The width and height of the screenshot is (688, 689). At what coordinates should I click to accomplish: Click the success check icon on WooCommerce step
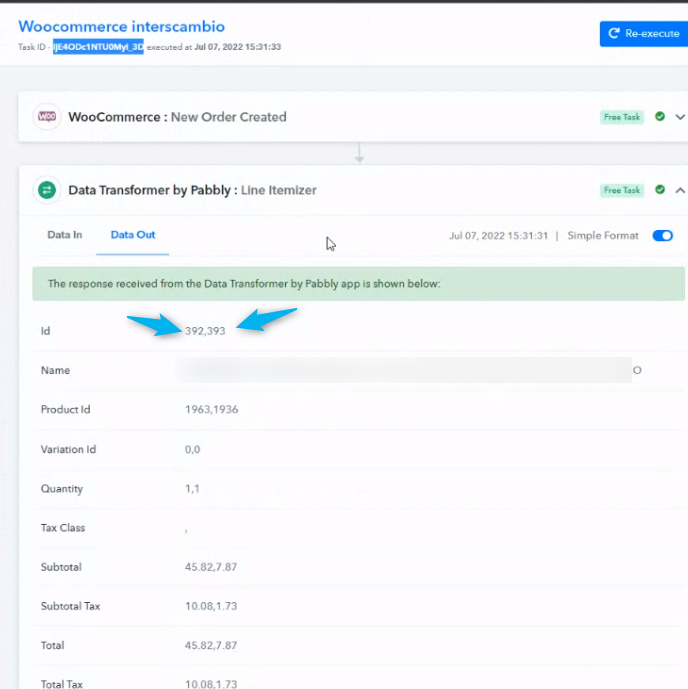tap(660, 116)
